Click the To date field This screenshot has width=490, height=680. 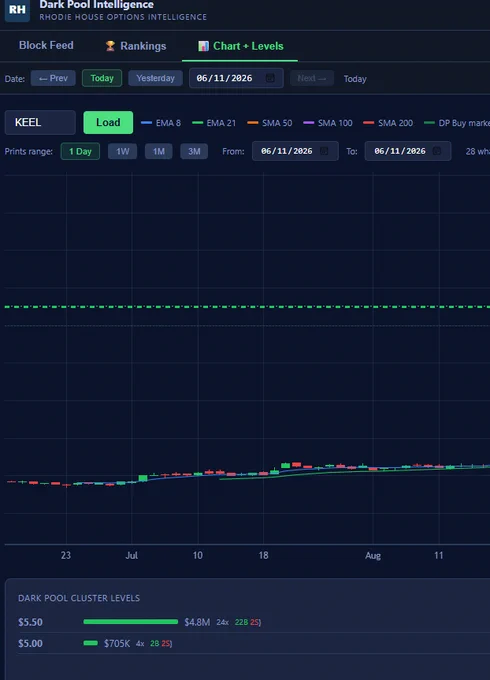click(x=408, y=151)
